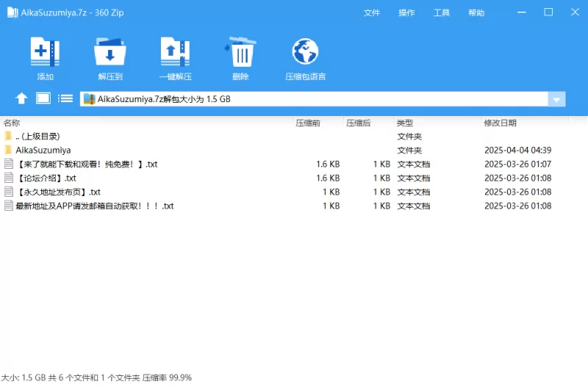Maximize the 360 Zip window
The width and height of the screenshot is (588, 387).
pos(548,12)
